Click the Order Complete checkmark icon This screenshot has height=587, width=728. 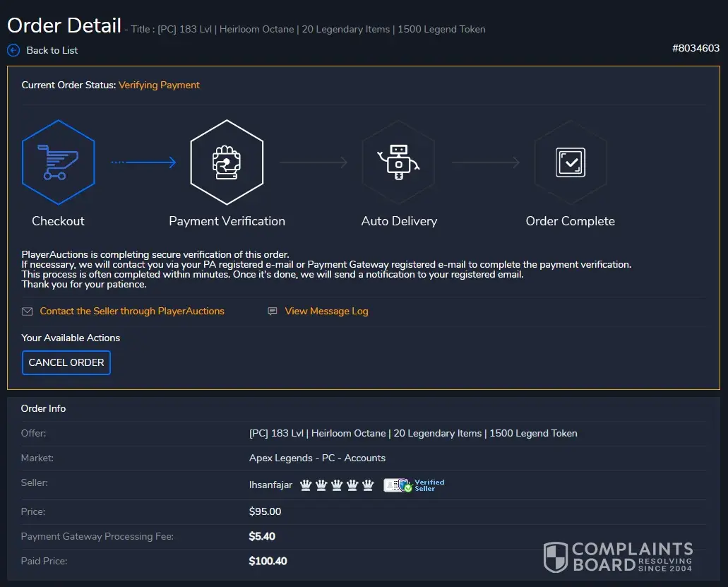pyautogui.click(x=570, y=162)
